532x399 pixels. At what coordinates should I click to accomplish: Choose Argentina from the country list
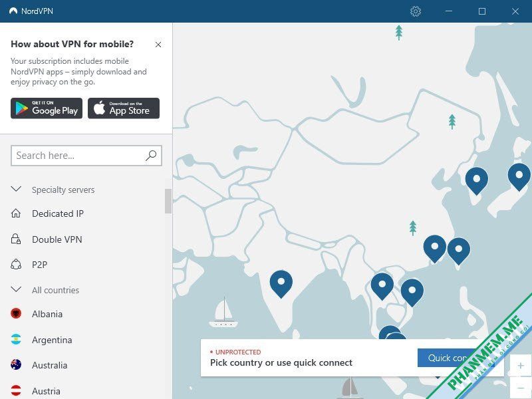coord(52,340)
